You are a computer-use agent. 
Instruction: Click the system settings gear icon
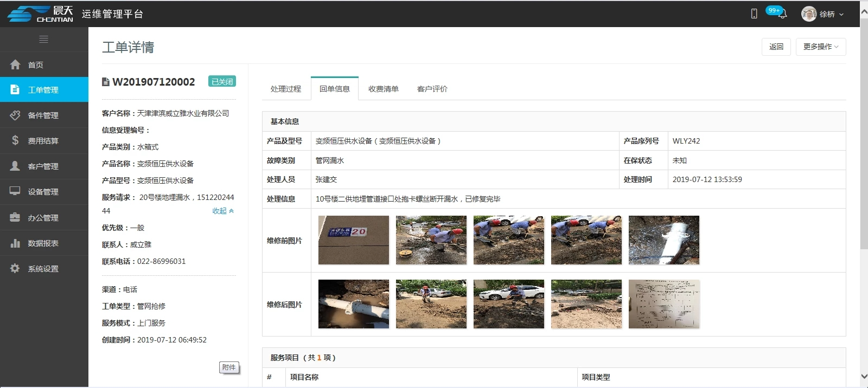tap(15, 269)
